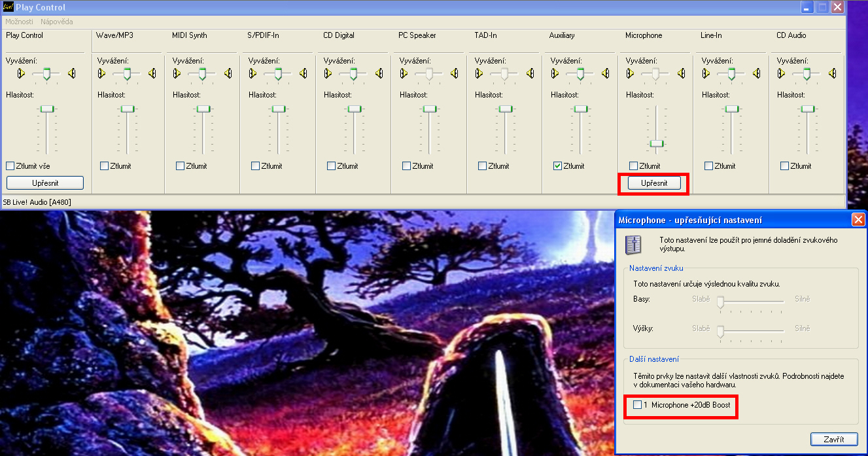Click right speaker icon of Wave/MP3 balance
This screenshot has width=868, height=456.
pyautogui.click(x=152, y=73)
